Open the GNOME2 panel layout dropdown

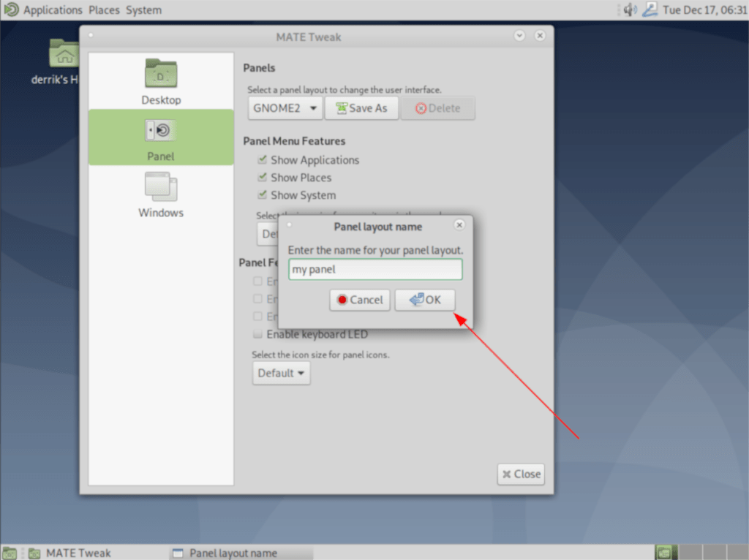click(284, 107)
